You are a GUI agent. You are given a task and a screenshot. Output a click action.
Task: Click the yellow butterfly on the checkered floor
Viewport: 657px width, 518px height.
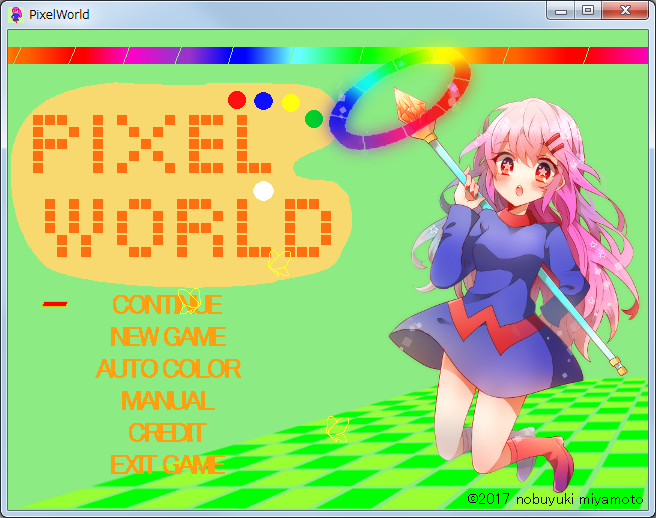tap(337, 429)
